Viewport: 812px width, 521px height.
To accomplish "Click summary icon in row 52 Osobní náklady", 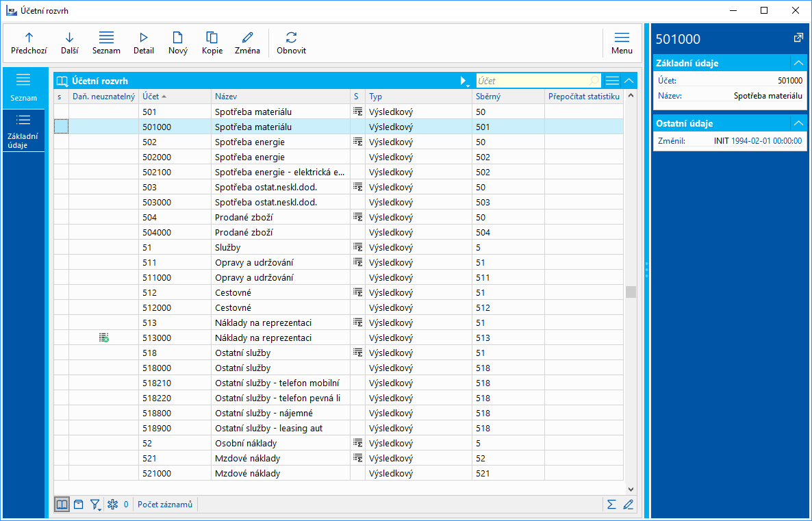I will [x=357, y=443].
